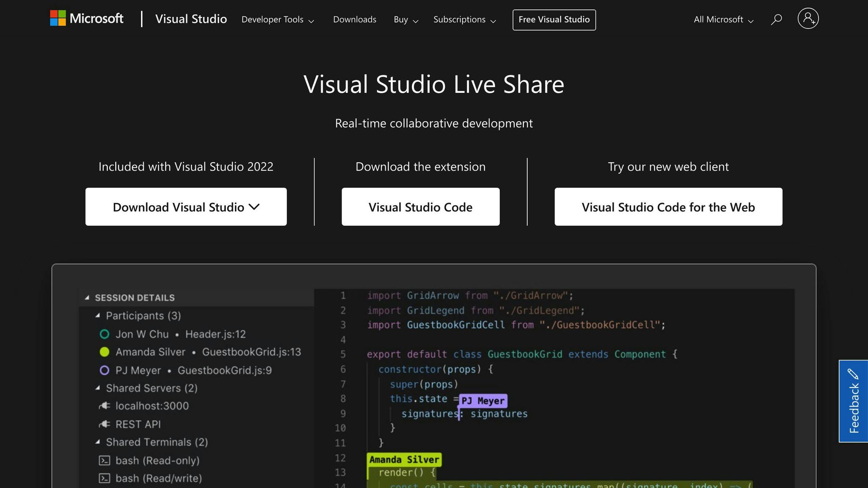Open Visual Studio Code for the Web
Image resolution: width=868 pixels, height=488 pixels.
click(x=668, y=207)
